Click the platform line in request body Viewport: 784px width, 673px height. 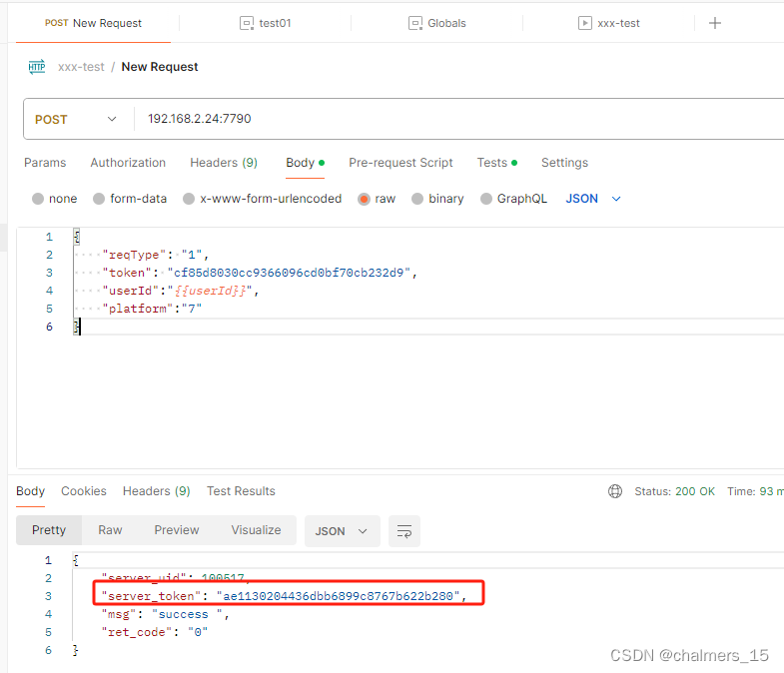152,309
